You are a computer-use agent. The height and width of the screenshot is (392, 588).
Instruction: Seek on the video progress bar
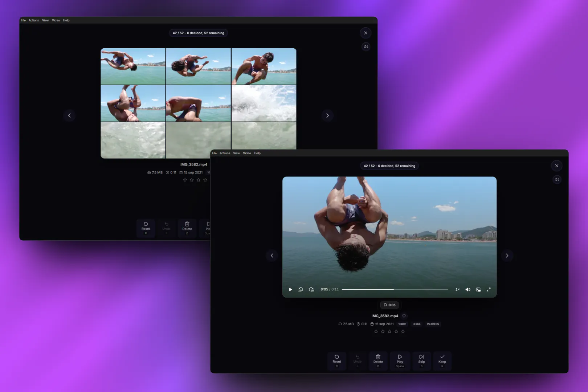395,289
